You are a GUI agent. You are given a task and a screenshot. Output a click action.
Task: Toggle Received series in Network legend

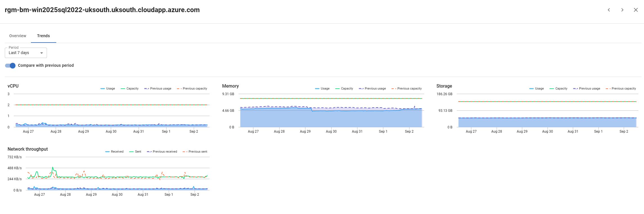[x=114, y=151]
